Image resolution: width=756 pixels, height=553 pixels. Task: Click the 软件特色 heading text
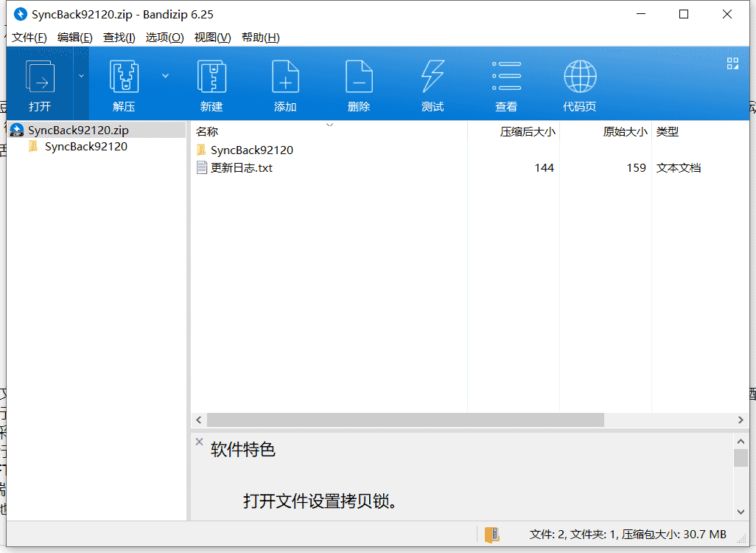coord(242,450)
